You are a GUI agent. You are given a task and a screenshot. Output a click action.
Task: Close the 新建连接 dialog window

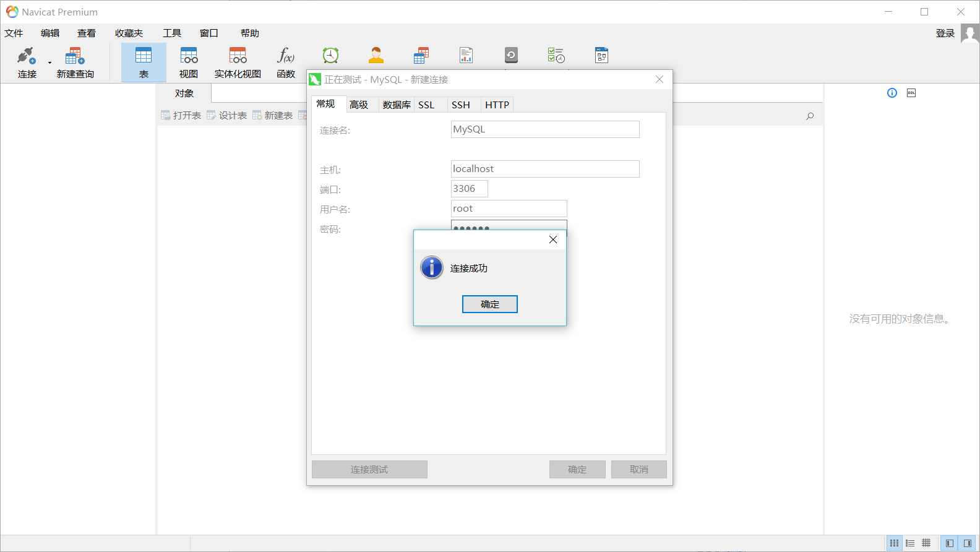(660, 79)
